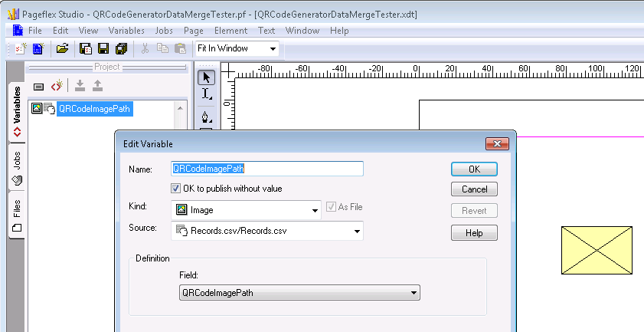Select the pen drawing tool
The height and width of the screenshot is (332, 644).
(x=206, y=117)
